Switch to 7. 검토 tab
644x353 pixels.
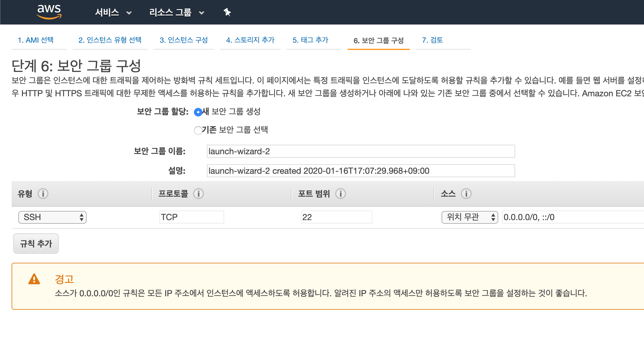point(432,40)
